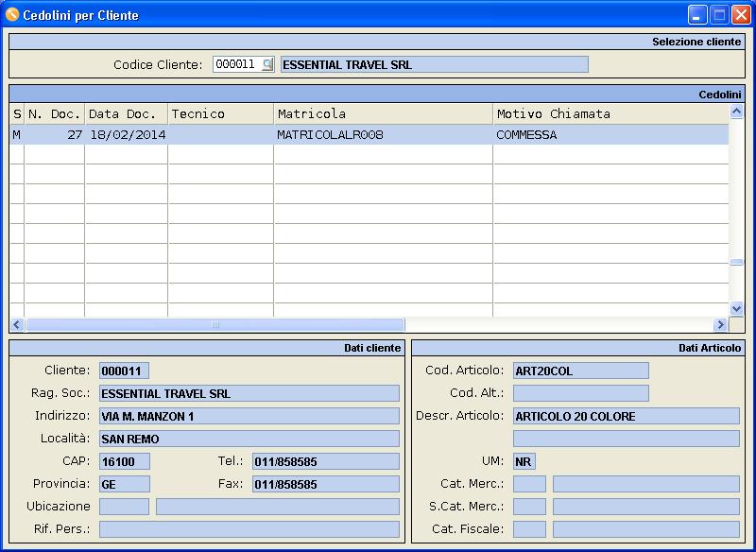This screenshot has height=552, width=756.
Task: Click the CAP field 16100
Action: click(125, 461)
